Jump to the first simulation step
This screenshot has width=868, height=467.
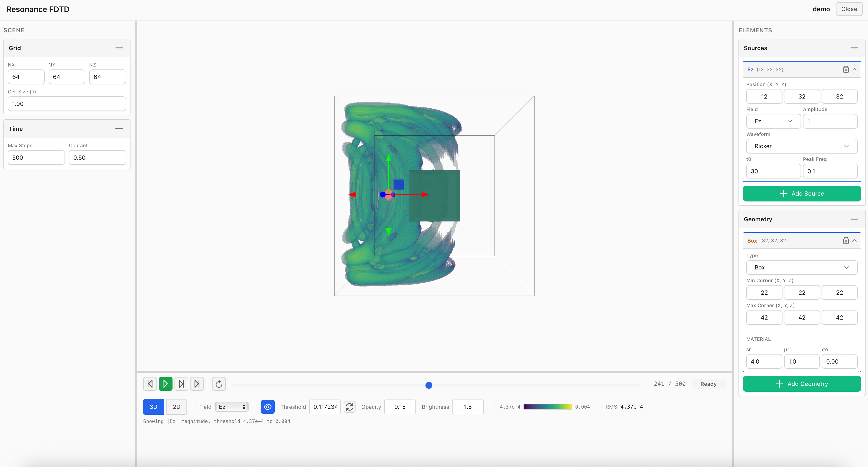[x=150, y=384]
